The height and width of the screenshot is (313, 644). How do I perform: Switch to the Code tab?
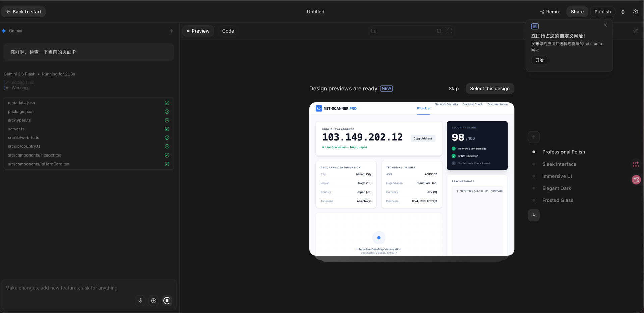click(228, 31)
